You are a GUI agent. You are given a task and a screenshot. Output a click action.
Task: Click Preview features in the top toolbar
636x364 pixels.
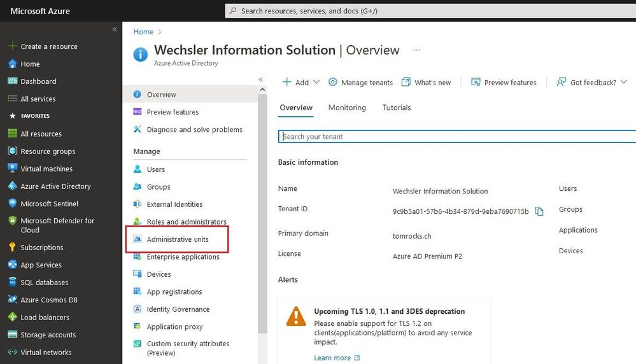point(504,82)
